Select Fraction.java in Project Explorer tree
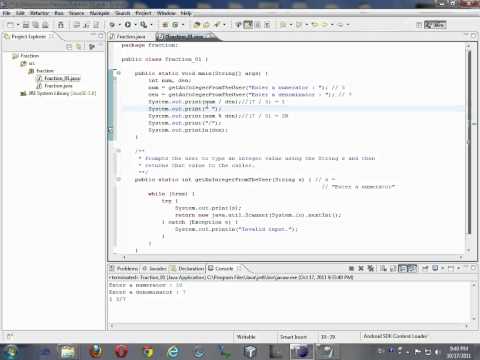 (55, 86)
